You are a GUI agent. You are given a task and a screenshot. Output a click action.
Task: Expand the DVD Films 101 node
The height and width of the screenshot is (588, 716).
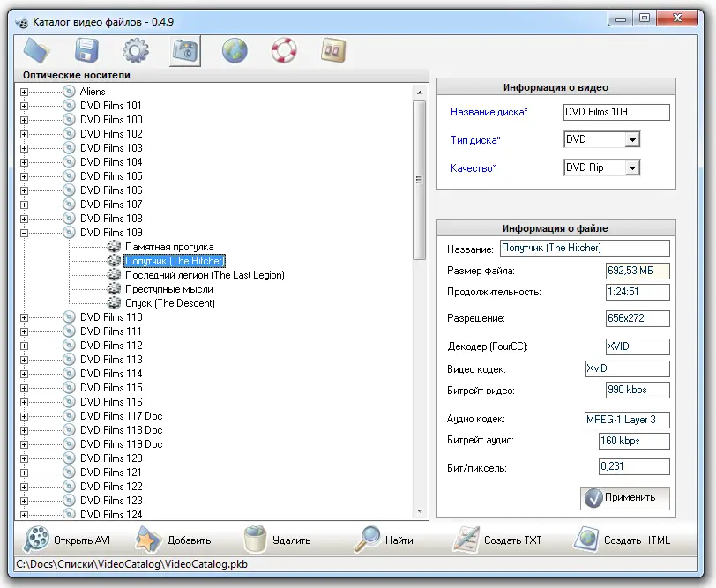click(x=24, y=106)
